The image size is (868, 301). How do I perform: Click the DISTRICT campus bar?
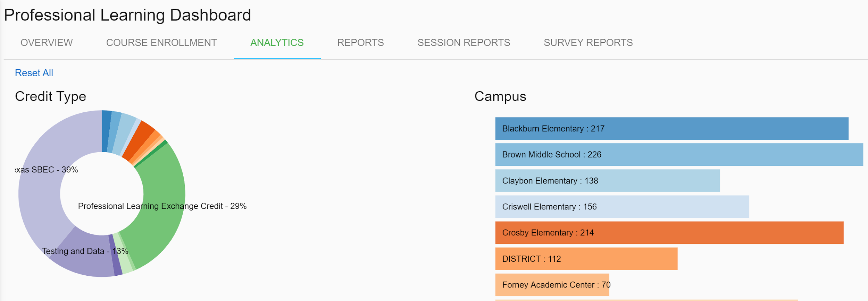pos(586,259)
